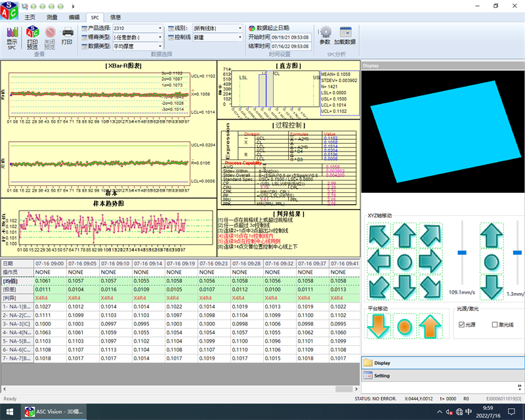
Task: Open the 信息 ribbon tab
Action: pos(115,17)
